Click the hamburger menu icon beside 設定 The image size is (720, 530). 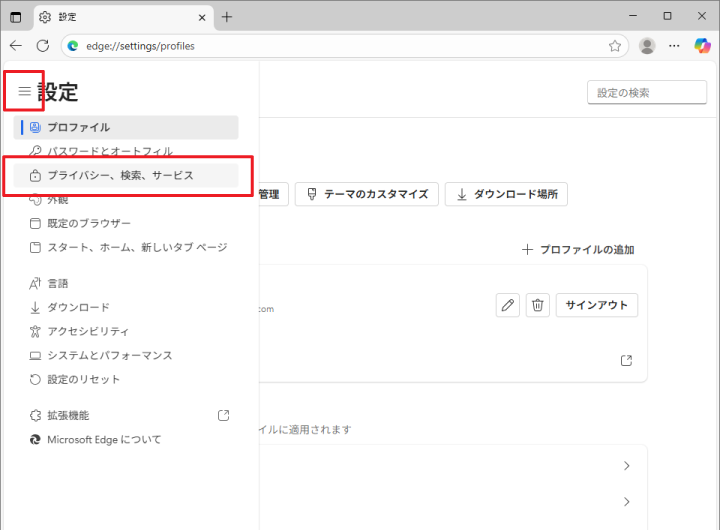click(x=25, y=91)
